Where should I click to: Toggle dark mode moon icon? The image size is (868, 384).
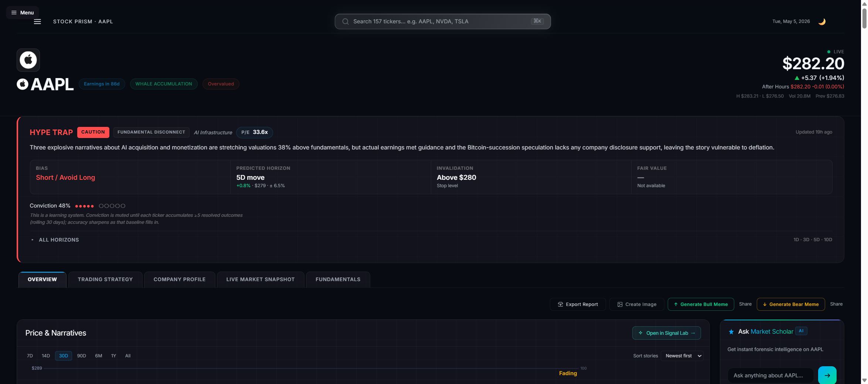click(x=821, y=21)
